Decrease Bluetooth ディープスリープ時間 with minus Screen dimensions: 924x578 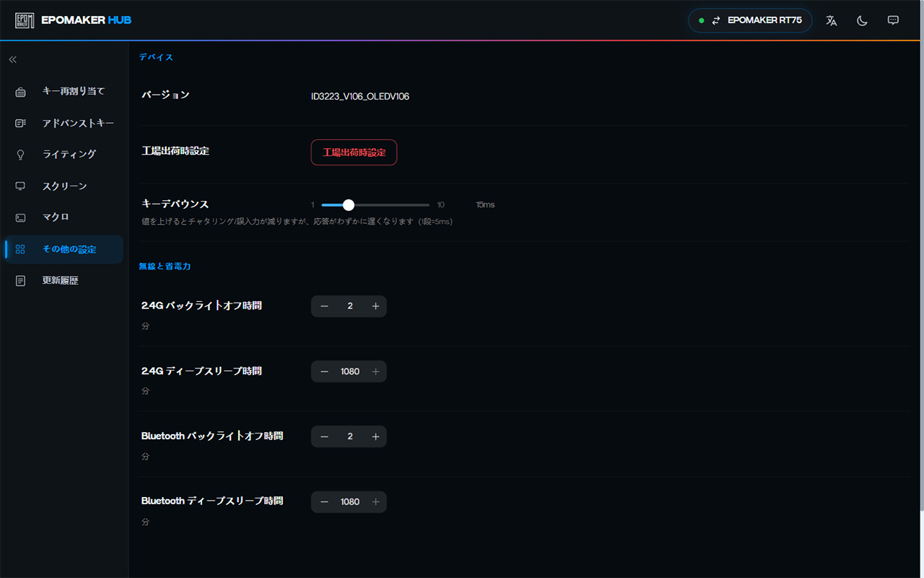pyautogui.click(x=324, y=502)
